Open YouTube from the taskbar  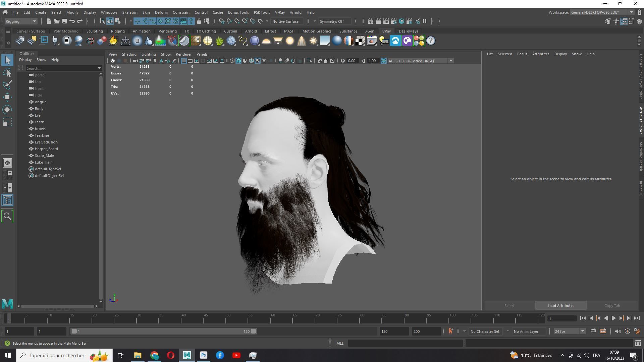(x=236, y=355)
